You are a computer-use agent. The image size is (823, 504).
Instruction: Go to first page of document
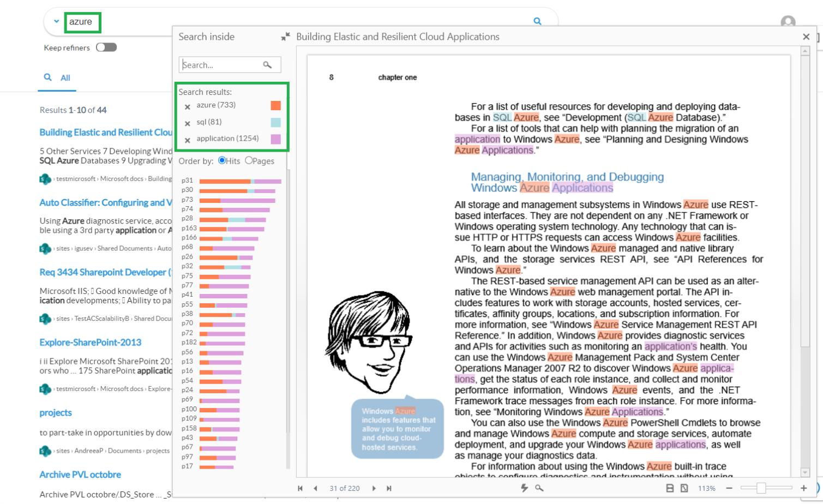(300, 488)
